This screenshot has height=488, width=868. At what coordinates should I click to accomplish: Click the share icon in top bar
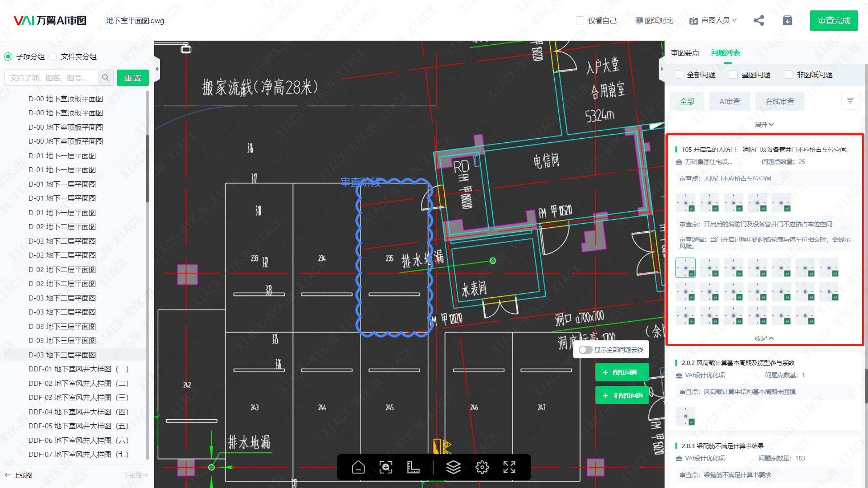coord(759,20)
